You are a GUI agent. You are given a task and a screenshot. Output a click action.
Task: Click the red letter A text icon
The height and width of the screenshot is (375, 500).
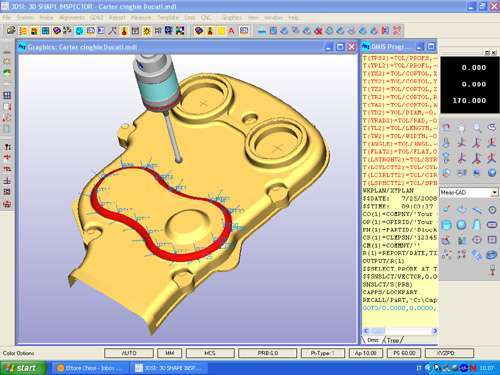[x=231, y=31]
